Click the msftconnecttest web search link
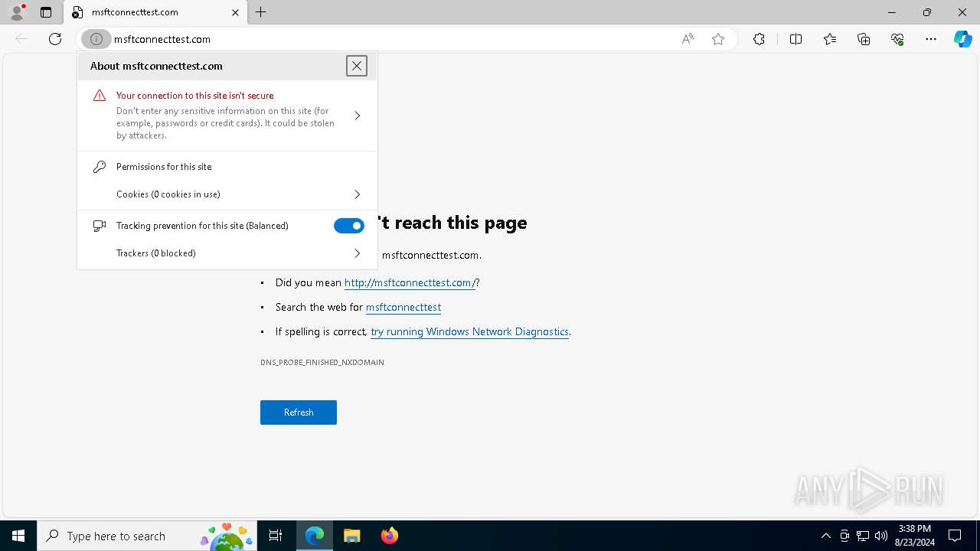Viewport: 980px width, 551px height. tap(403, 307)
